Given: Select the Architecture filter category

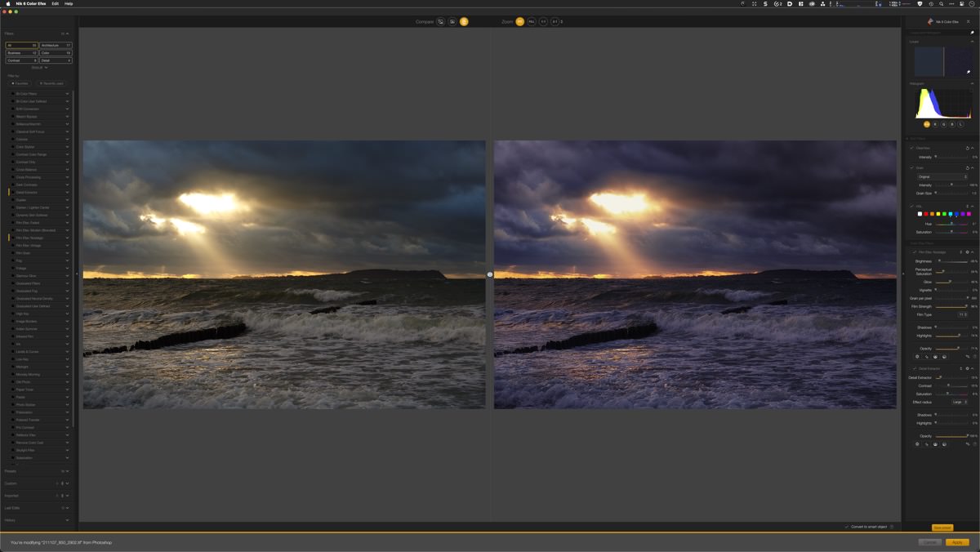Looking at the screenshot, I should [56, 45].
